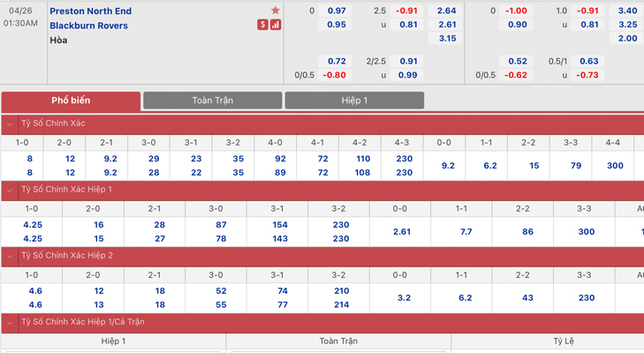
Task: Pick 4-2 home score odds 110
Action: (363, 159)
